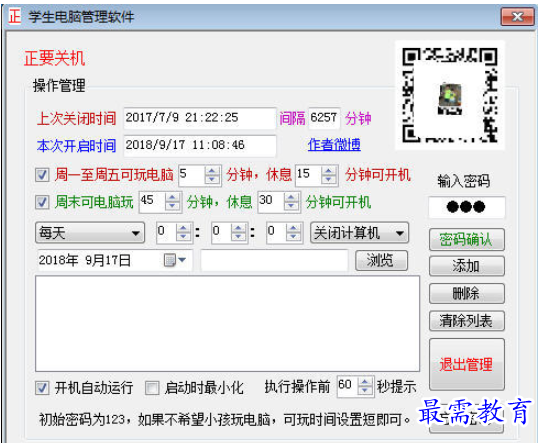
Task: Click the empty task list box
Action: pyautogui.click(x=227, y=323)
